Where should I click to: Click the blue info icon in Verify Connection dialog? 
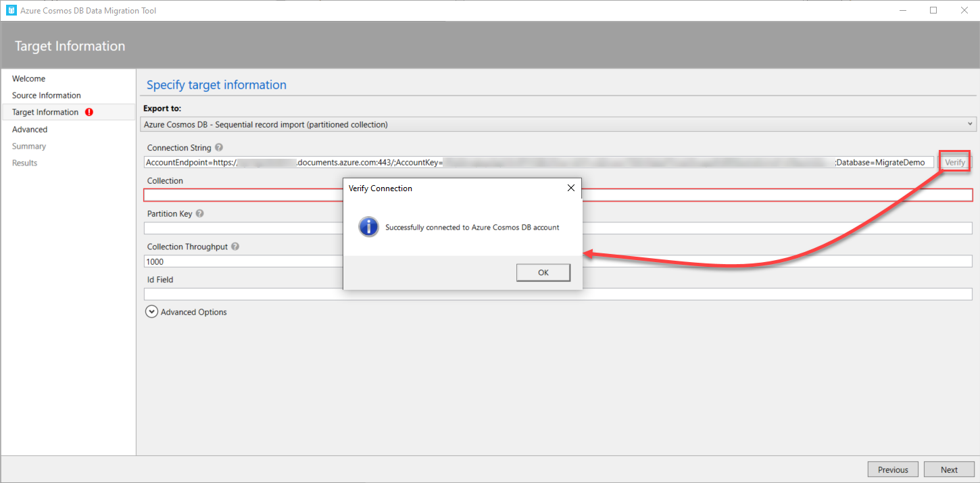pyautogui.click(x=368, y=227)
